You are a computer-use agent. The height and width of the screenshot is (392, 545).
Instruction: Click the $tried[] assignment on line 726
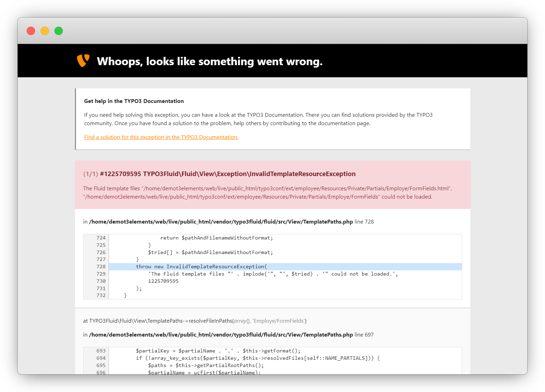click(210, 252)
